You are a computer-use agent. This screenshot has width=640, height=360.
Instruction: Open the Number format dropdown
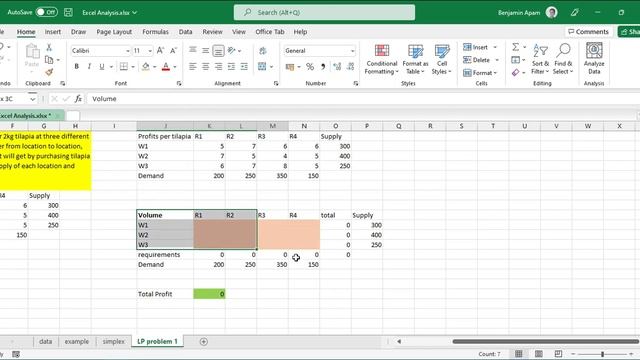pyautogui.click(x=352, y=51)
